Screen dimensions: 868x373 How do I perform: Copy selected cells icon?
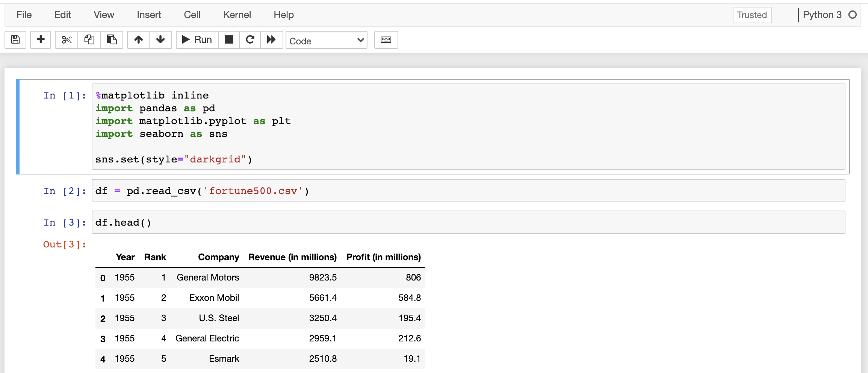pyautogui.click(x=89, y=39)
